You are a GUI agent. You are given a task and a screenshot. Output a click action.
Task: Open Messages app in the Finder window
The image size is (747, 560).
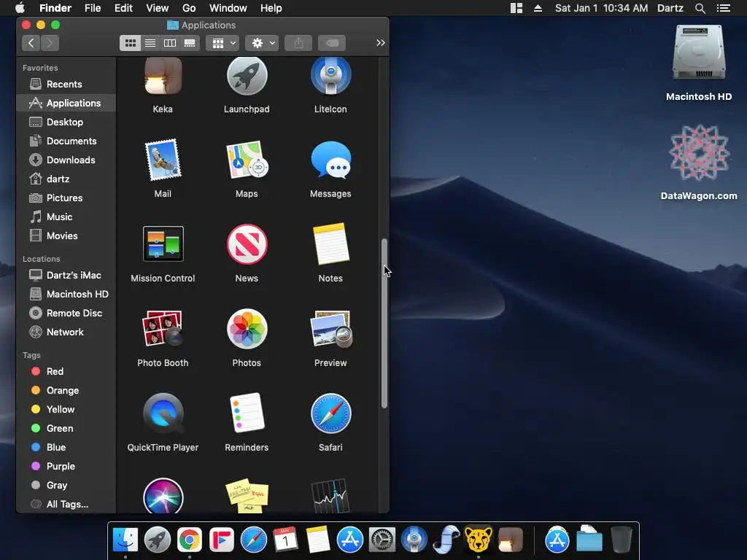(330, 160)
